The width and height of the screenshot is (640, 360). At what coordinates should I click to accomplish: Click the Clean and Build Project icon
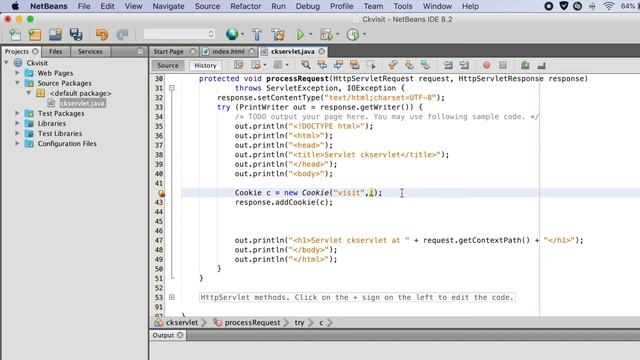click(278, 35)
